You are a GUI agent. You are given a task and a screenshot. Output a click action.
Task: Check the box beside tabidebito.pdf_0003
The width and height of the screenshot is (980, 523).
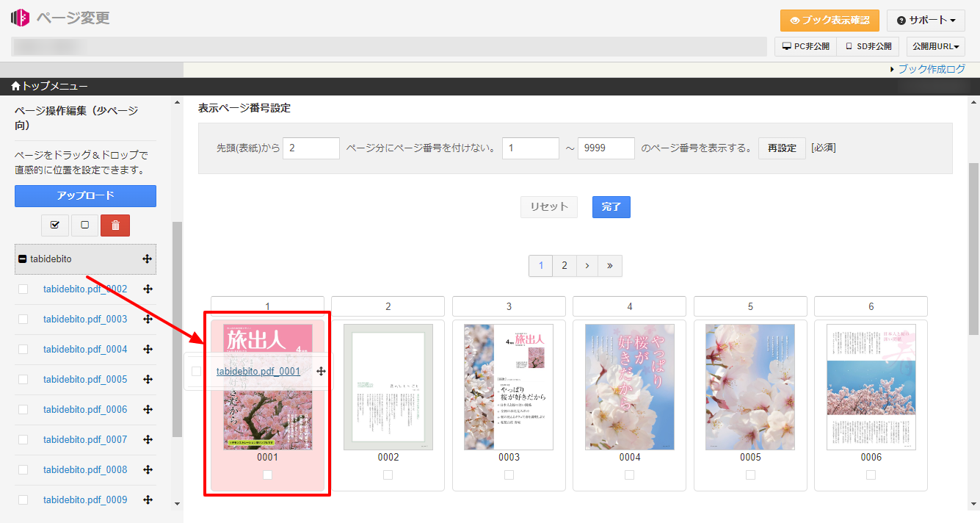pos(23,320)
